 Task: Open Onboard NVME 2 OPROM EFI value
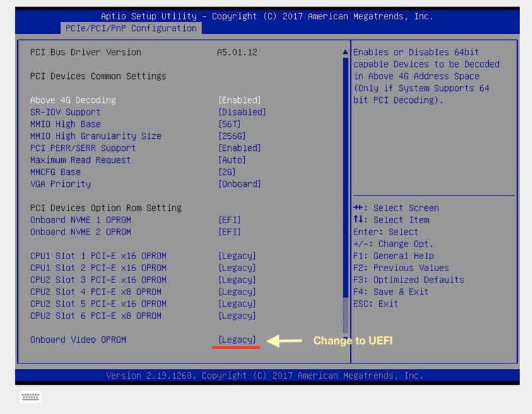tap(229, 232)
